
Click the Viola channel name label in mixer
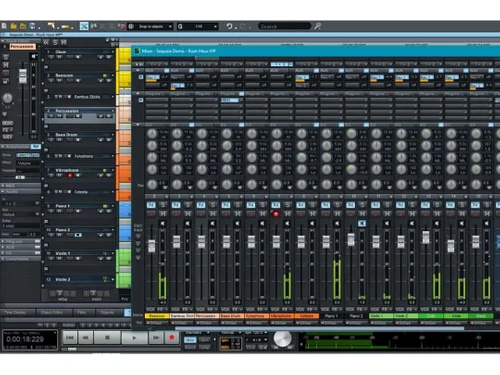point(456,316)
